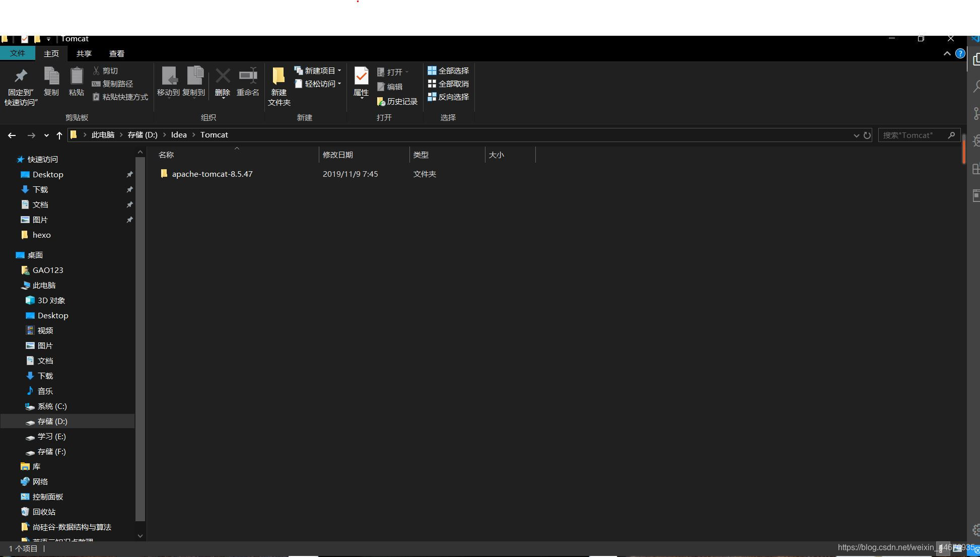Switch to the 主页 (Home) tab
Screen dimensions: 980x557
pyautogui.click(x=51, y=53)
